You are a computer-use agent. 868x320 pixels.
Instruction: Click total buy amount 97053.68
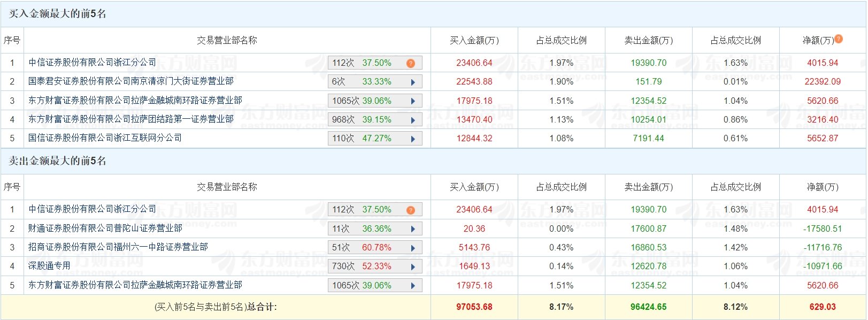tap(474, 307)
